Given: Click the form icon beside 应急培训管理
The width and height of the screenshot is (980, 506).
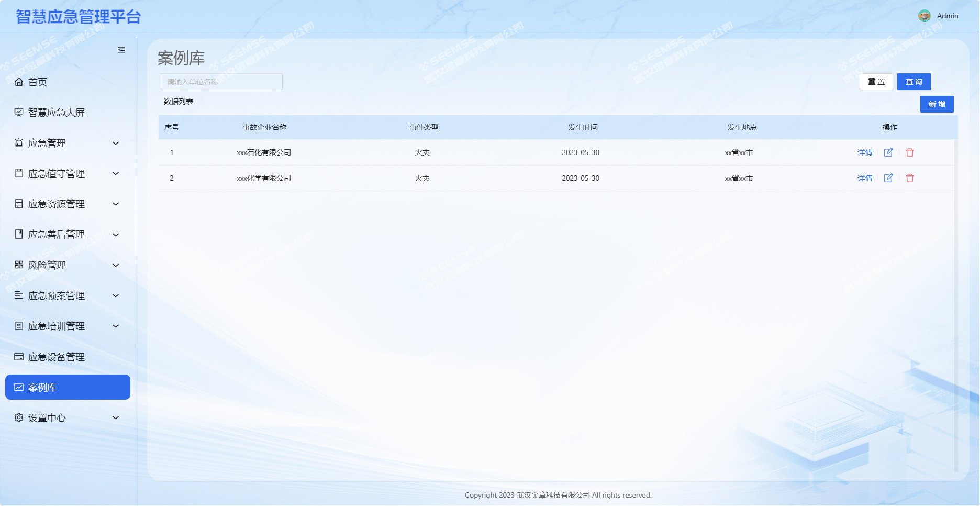Looking at the screenshot, I should click(19, 326).
